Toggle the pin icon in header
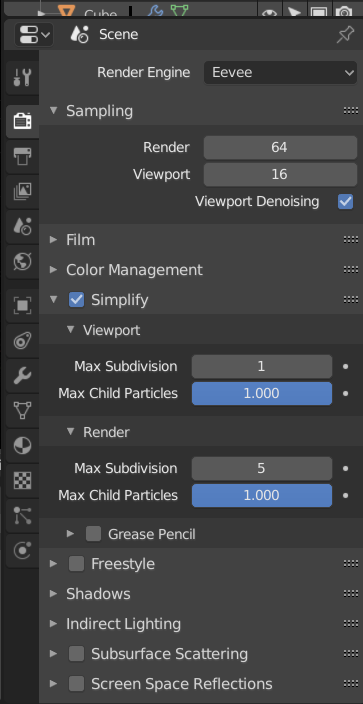This screenshot has height=704, width=363. (x=345, y=35)
